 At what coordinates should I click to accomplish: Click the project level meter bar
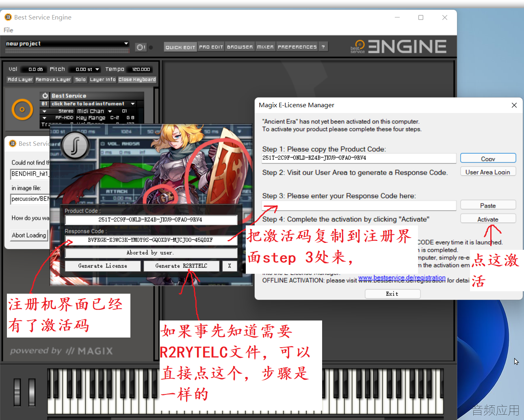(68, 51)
